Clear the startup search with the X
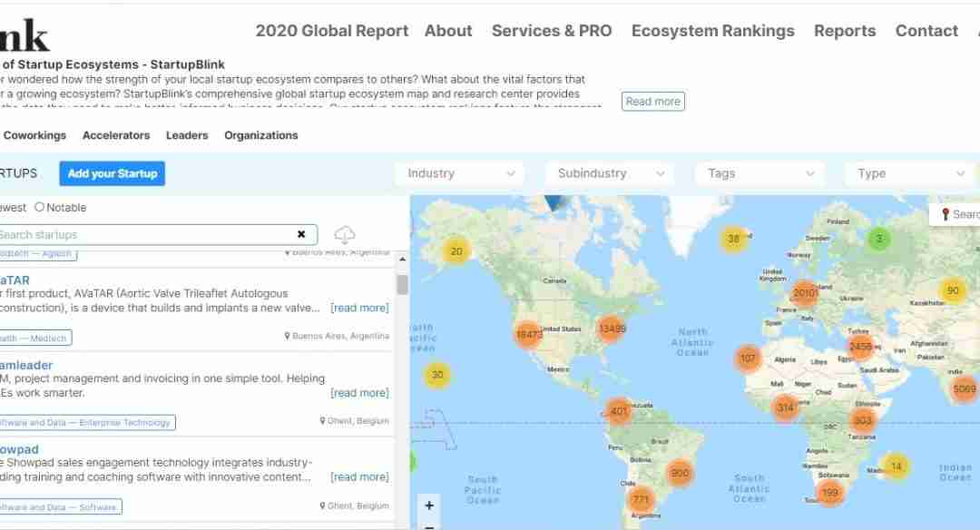Screen dimensions: 980x530 point(301,234)
